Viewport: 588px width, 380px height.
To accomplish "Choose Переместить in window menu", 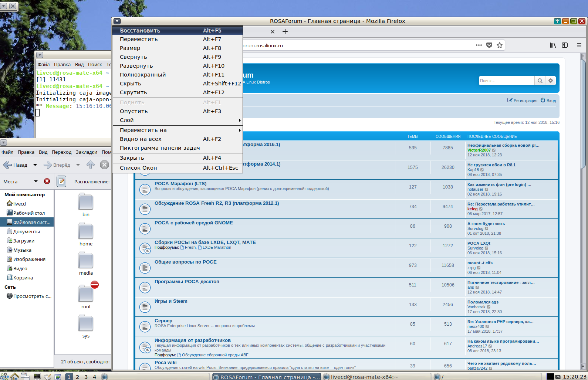I will (x=178, y=39).
